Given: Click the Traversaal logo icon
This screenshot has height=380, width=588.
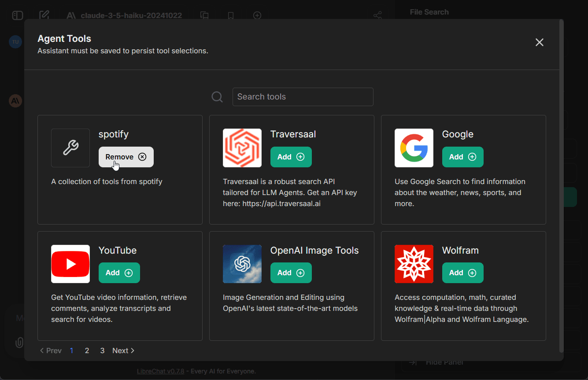Looking at the screenshot, I should pos(242,148).
